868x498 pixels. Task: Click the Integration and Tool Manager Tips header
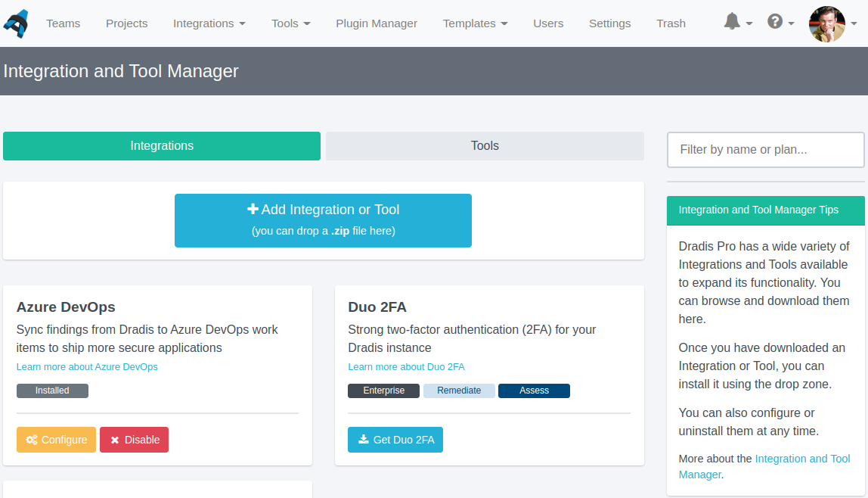(766, 210)
